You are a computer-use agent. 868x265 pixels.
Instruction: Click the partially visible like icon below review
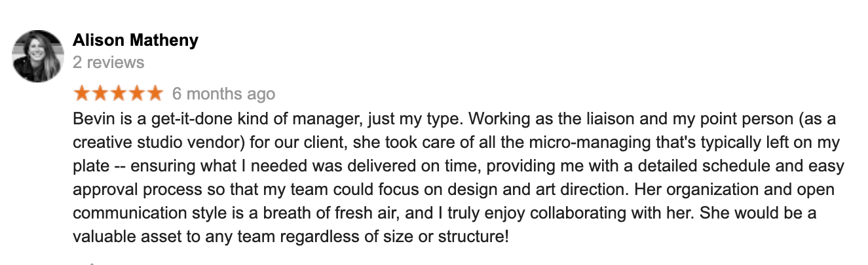tap(92, 263)
